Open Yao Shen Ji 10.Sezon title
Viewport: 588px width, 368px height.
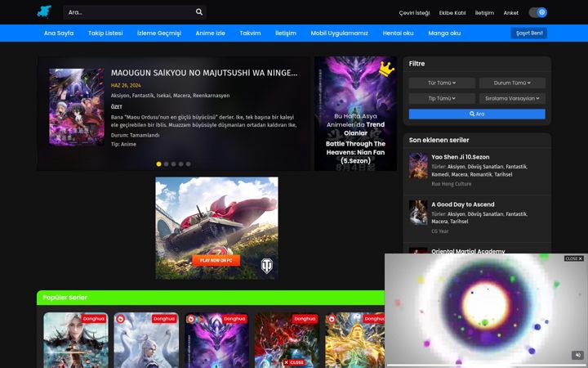460,157
